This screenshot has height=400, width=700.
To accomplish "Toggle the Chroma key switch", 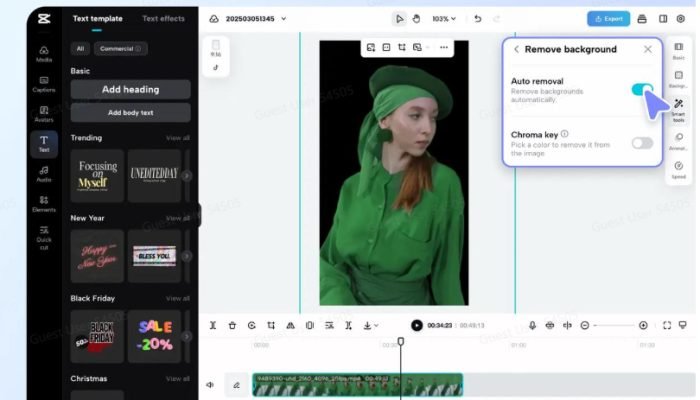I will (x=642, y=143).
